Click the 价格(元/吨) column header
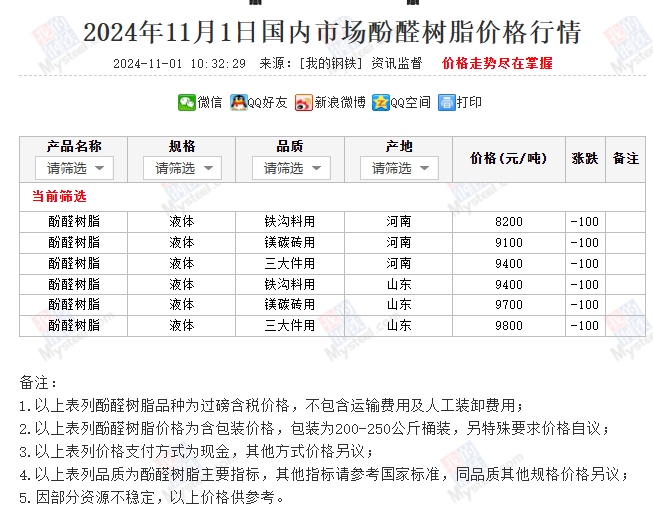 coord(508,158)
